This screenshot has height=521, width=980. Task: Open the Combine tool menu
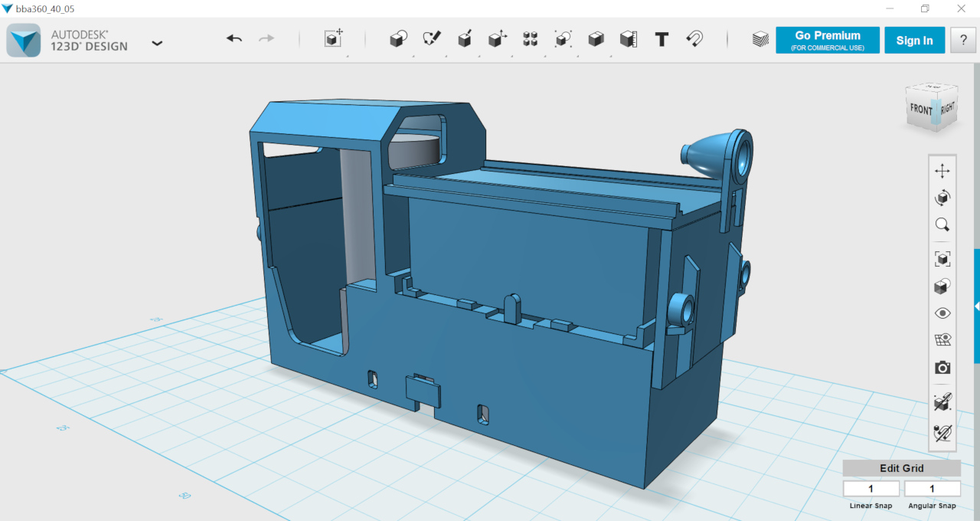click(596, 39)
